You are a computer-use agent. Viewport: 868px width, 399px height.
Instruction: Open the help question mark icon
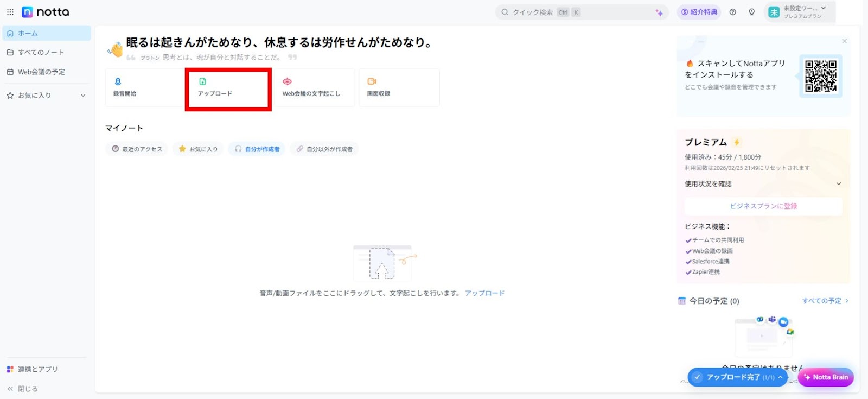pos(733,12)
